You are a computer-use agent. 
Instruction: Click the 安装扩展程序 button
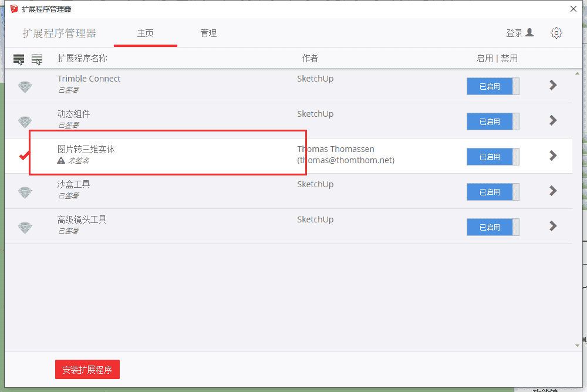coord(87,370)
